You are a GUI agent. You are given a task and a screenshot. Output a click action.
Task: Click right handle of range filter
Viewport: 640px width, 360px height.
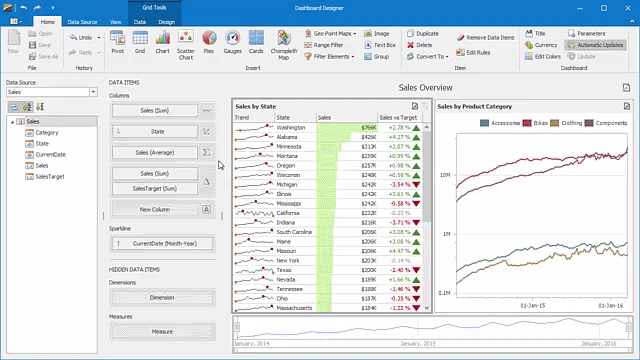(629, 327)
